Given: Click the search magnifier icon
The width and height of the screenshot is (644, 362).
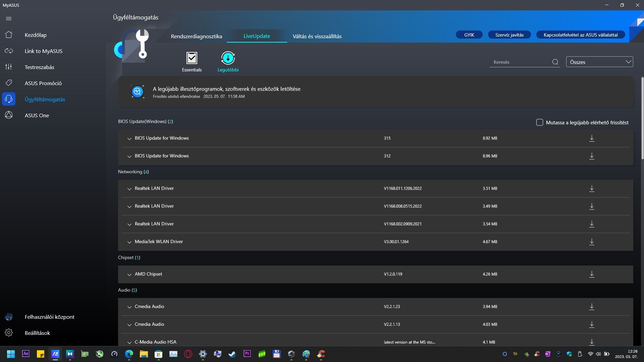Looking at the screenshot, I should tap(555, 62).
